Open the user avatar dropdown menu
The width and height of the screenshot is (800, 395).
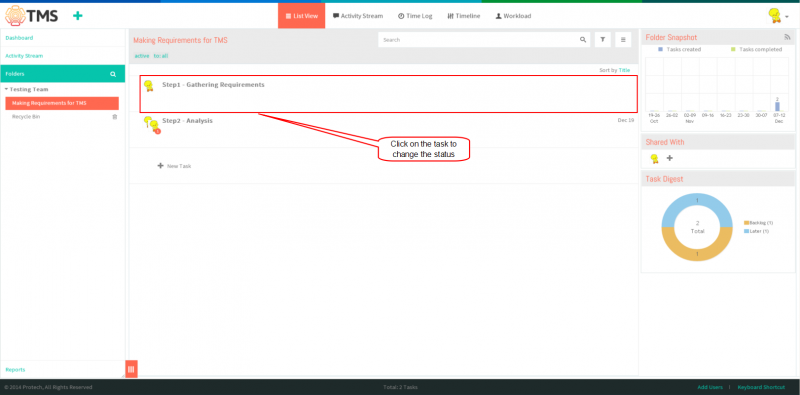[x=778, y=16]
